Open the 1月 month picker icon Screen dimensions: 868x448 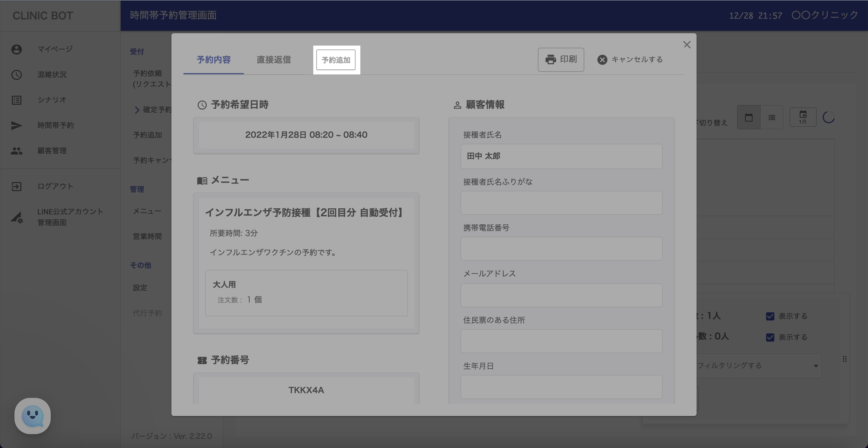[803, 117]
